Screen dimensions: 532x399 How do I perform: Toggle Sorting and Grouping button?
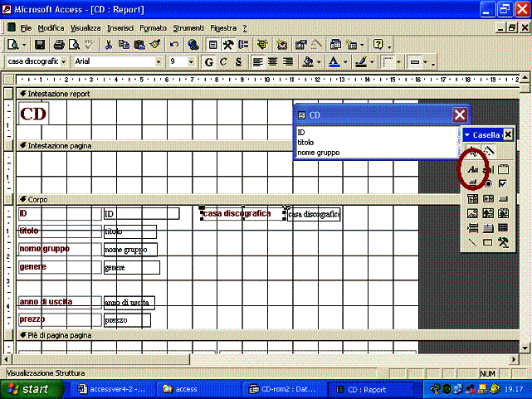[x=244, y=45]
